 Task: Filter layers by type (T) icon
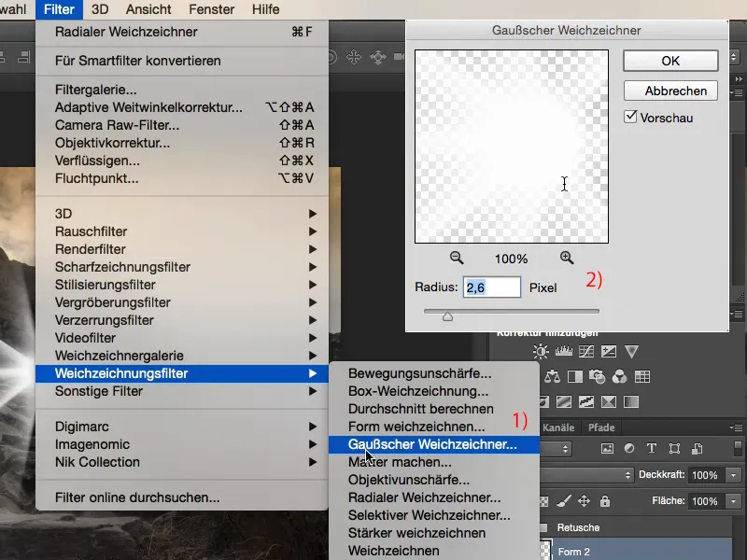pos(651,448)
